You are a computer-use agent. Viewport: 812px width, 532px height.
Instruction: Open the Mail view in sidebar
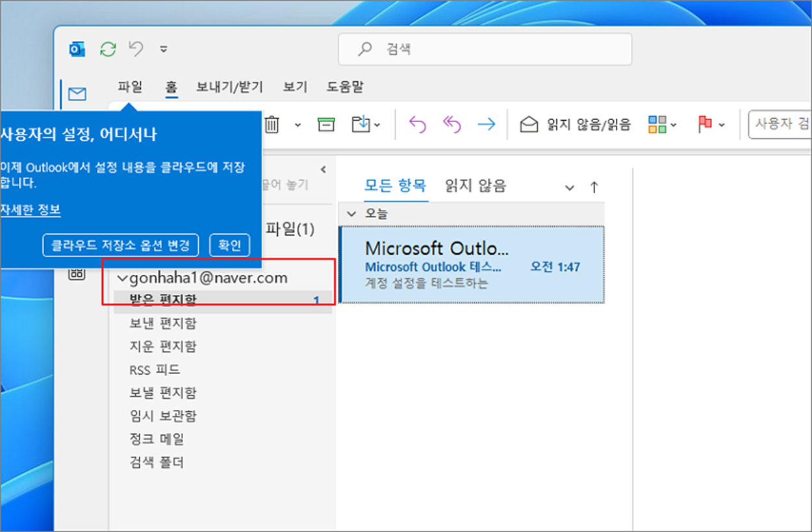coord(77,94)
